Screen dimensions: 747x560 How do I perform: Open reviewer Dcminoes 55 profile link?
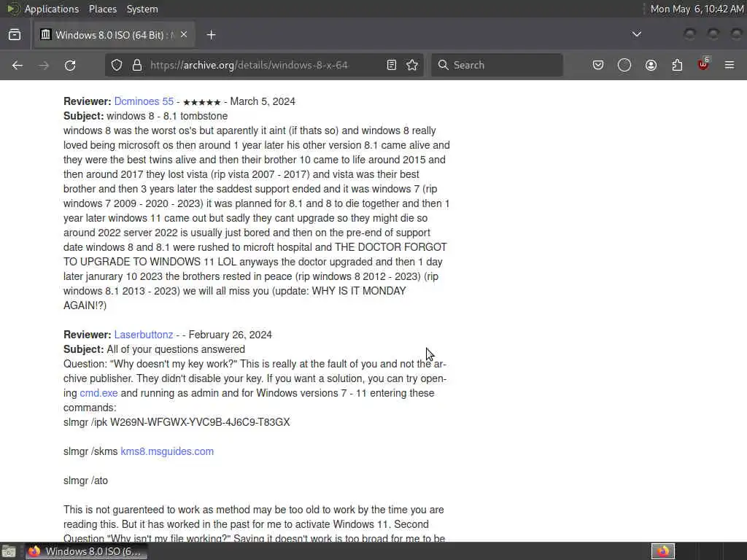coord(144,101)
